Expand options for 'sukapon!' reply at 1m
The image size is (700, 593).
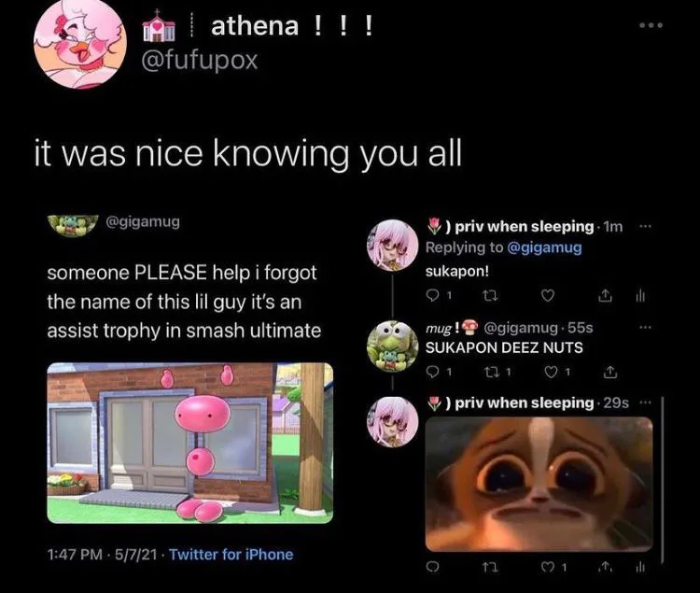tap(646, 226)
